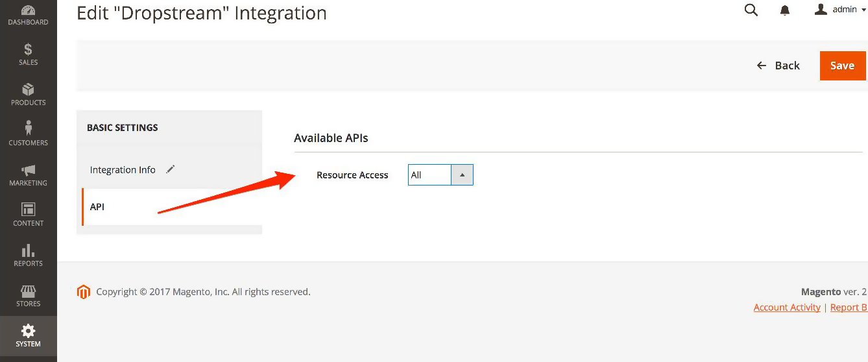868x362 pixels.
Task: Go Back to integrations list
Action: pos(778,66)
